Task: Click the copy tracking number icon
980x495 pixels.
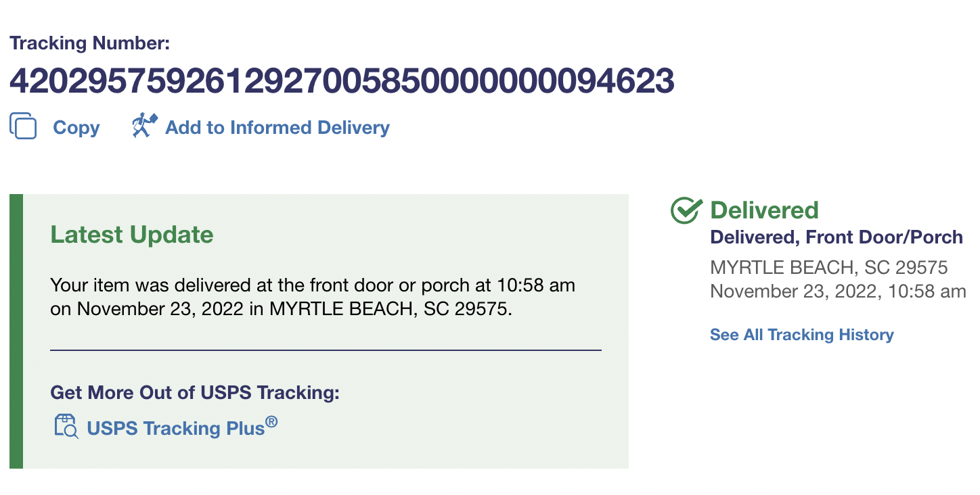Action: [x=23, y=126]
